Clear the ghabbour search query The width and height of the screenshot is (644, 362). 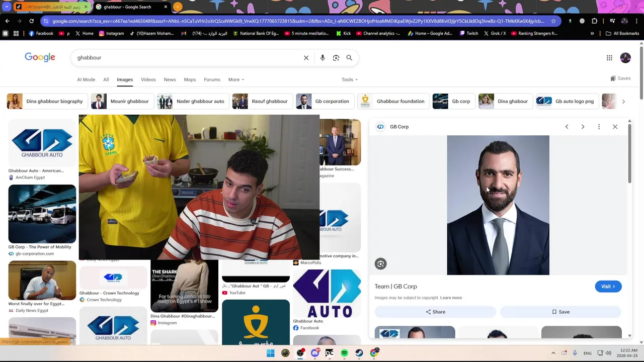coord(306,58)
